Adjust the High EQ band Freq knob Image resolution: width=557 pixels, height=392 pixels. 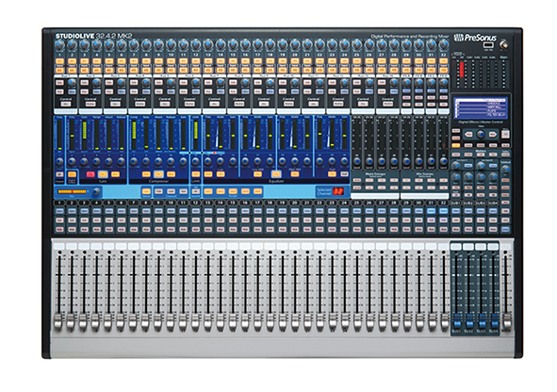(319, 161)
